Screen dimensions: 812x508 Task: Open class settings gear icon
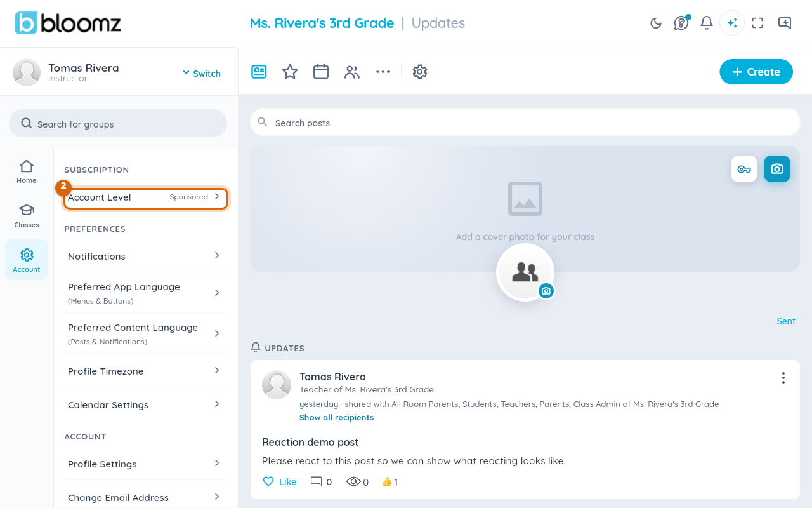420,72
